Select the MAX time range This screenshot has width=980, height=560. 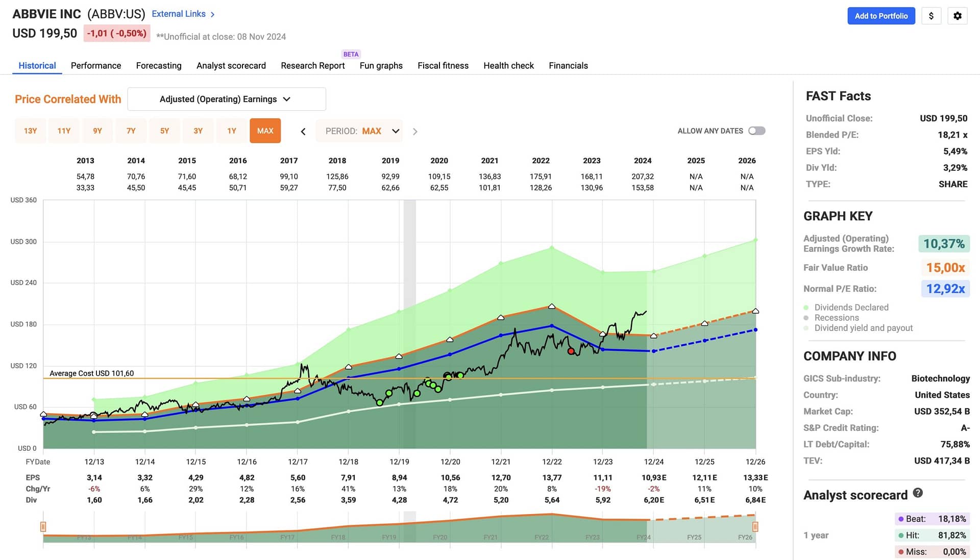265,131
